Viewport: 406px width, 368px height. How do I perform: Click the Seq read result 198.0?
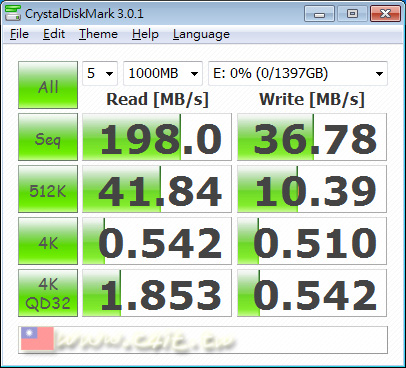157,137
